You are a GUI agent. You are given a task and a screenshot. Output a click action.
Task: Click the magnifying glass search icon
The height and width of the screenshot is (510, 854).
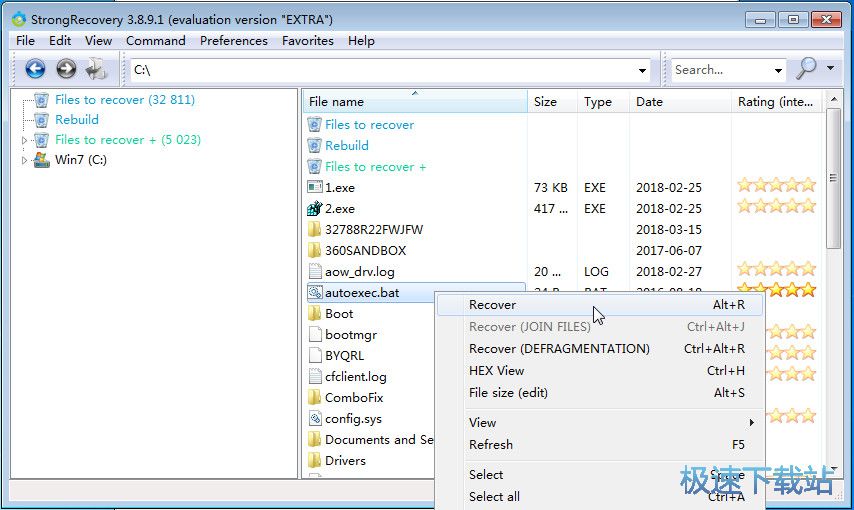pos(805,69)
